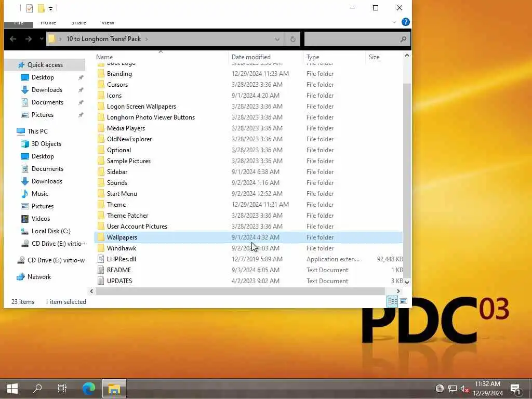The image size is (532, 399).
Task: Open Local Disk (C:) in navigation pane
Action: (51, 231)
